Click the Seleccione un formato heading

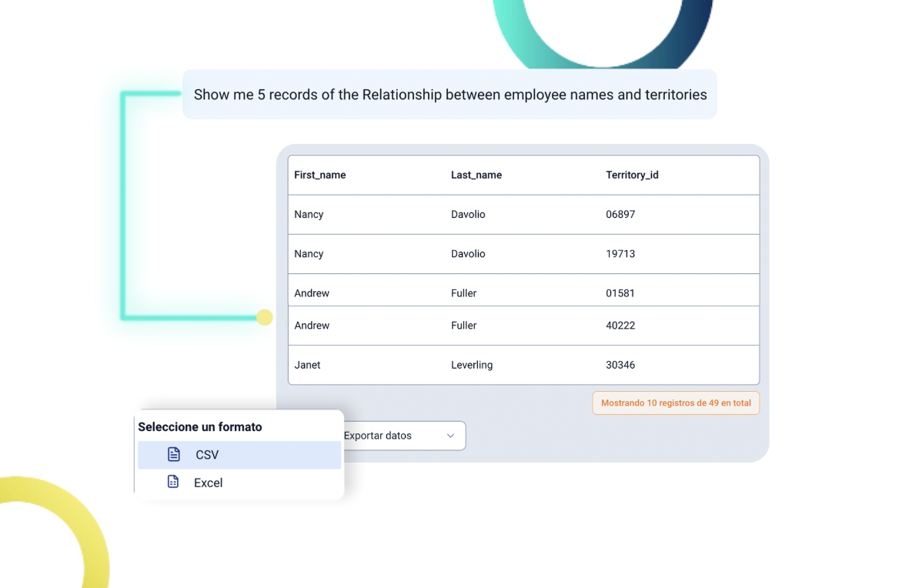click(200, 427)
